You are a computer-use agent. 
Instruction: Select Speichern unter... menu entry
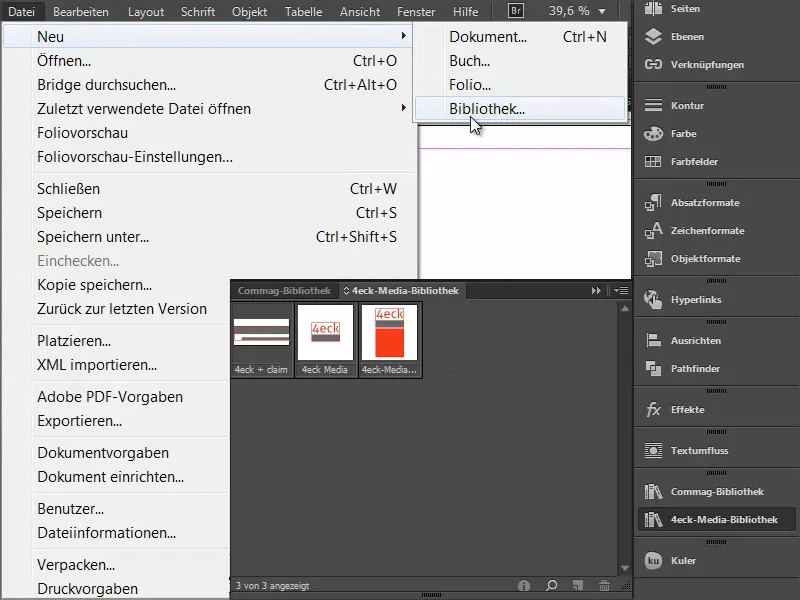tap(208, 237)
